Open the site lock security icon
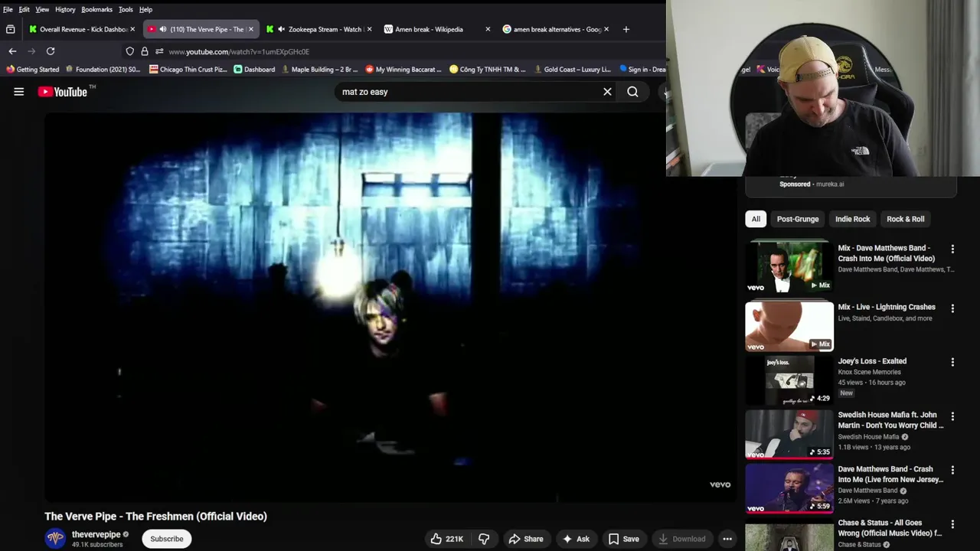 coord(144,51)
